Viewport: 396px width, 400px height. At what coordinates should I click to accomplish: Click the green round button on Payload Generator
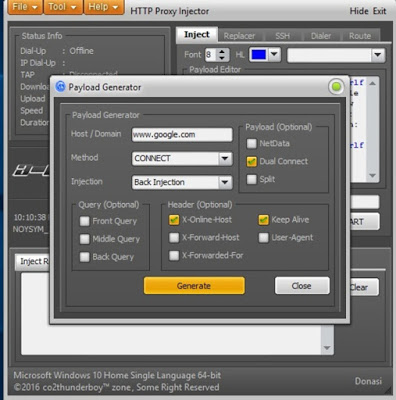pyautogui.click(x=336, y=87)
